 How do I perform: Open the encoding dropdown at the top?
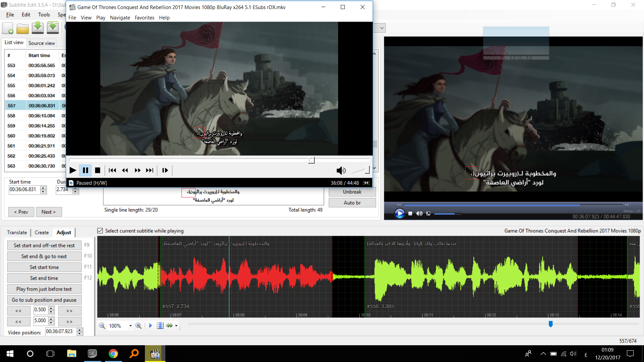382,28
